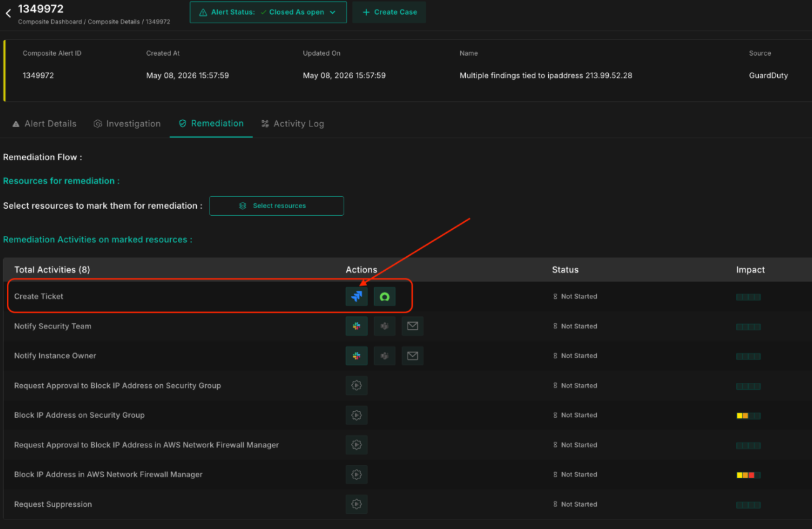
Task: Click the Jira icon for Create Ticket
Action: coord(356,296)
